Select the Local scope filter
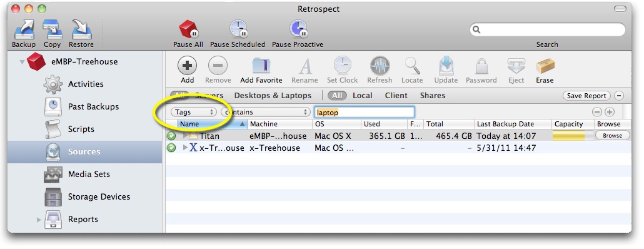 [362, 96]
